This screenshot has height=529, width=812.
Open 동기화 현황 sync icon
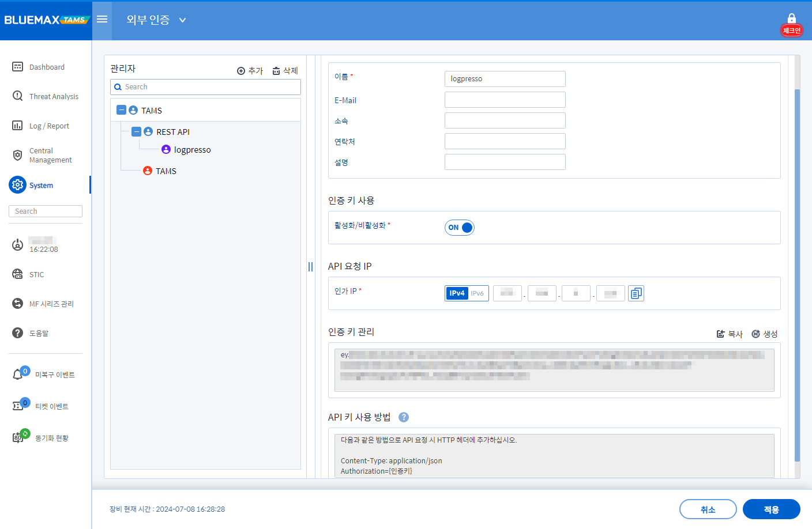pyautogui.click(x=18, y=438)
